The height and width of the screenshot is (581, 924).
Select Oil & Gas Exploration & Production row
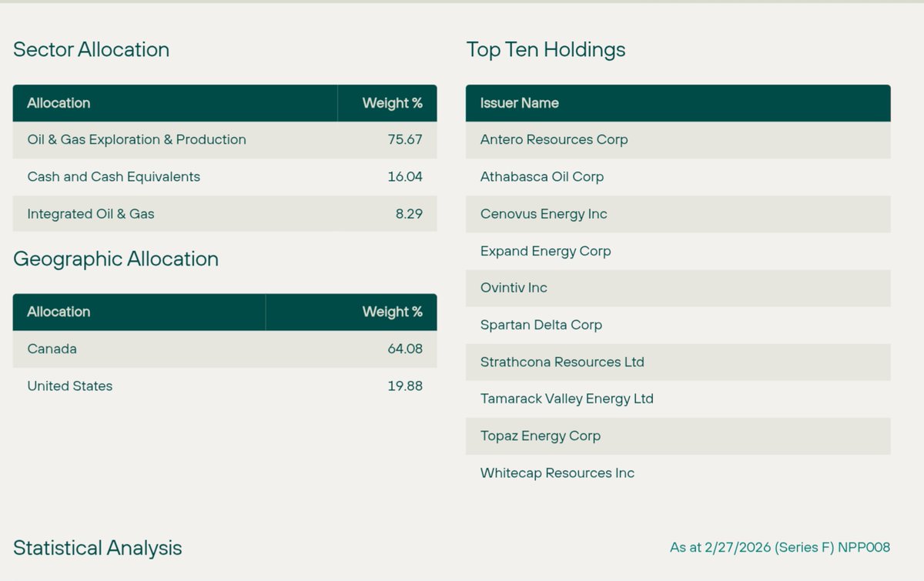pyautogui.click(x=225, y=140)
